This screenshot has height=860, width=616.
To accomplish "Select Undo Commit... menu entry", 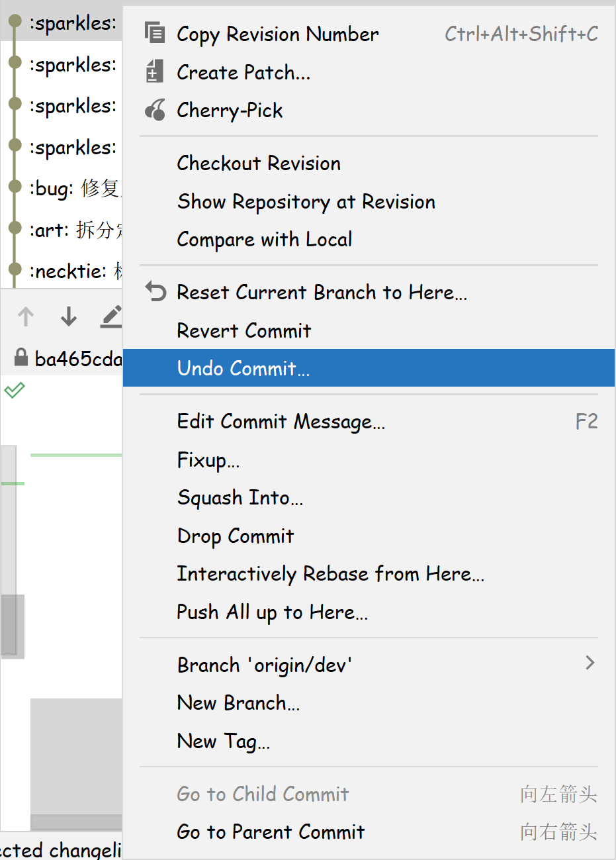I will (243, 368).
